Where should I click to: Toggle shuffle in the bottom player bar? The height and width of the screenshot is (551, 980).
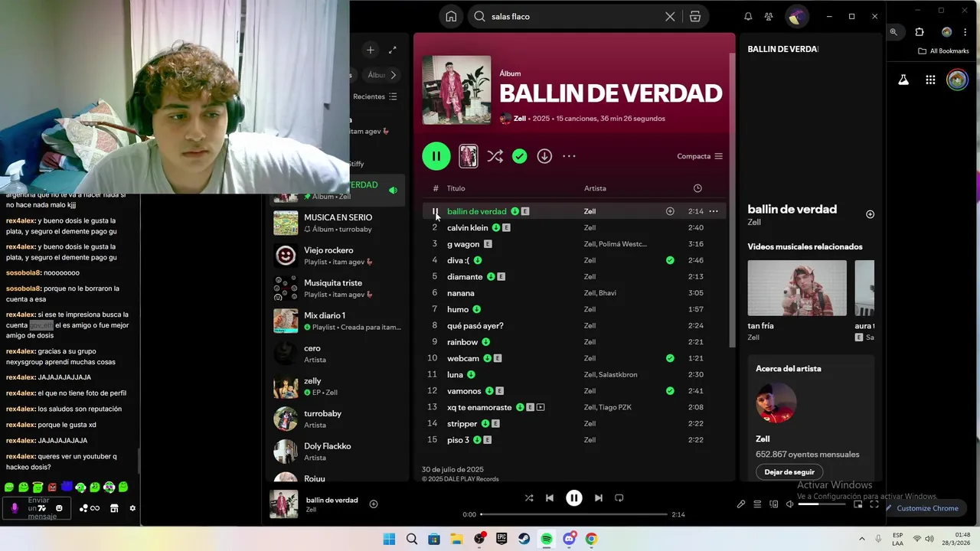point(528,497)
